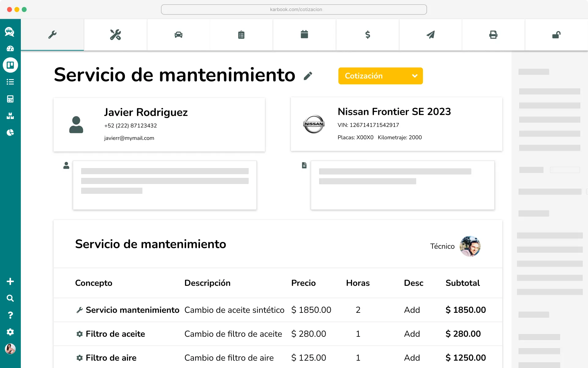Open the dollar payments tab
This screenshot has height=368, width=588.
pos(367,35)
